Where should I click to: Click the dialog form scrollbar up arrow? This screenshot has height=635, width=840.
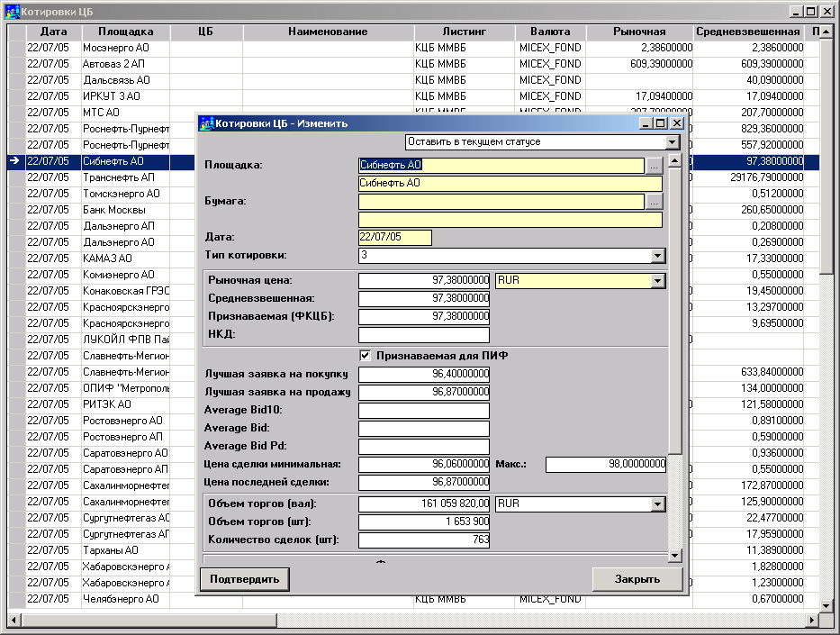[x=675, y=160]
